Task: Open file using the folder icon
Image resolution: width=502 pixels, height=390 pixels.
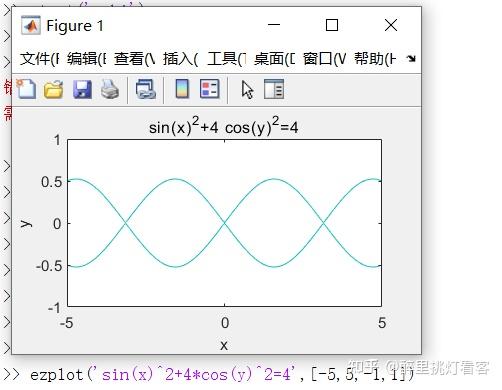Action: [x=54, y=89]
